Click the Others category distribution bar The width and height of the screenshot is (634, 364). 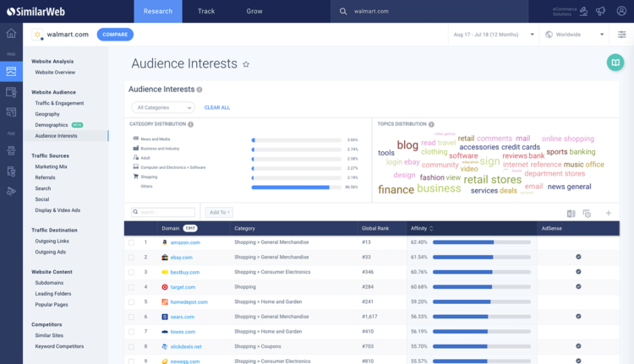pos(297,187)
